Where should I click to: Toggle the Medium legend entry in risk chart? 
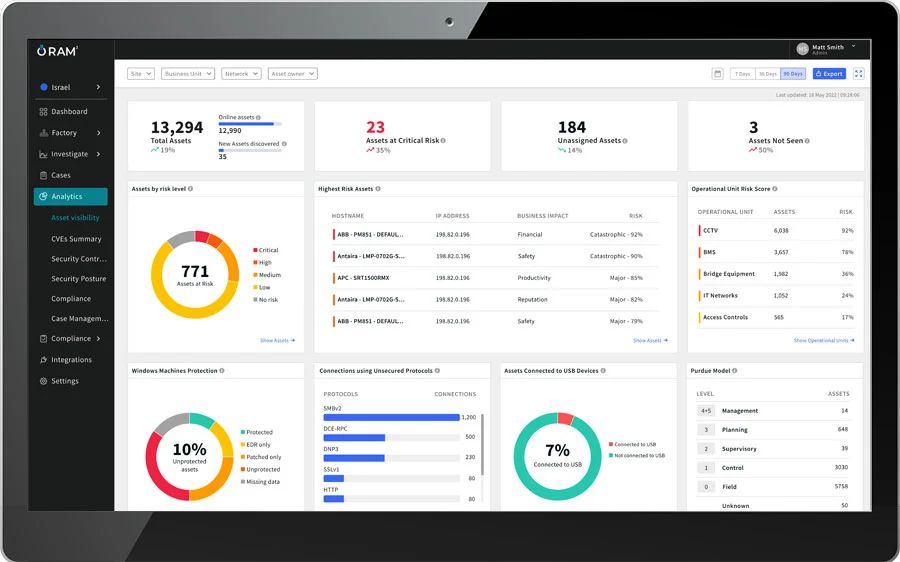pos(267,275)
